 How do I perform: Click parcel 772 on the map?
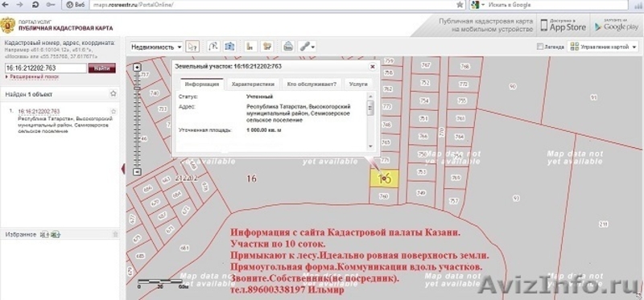464,84
